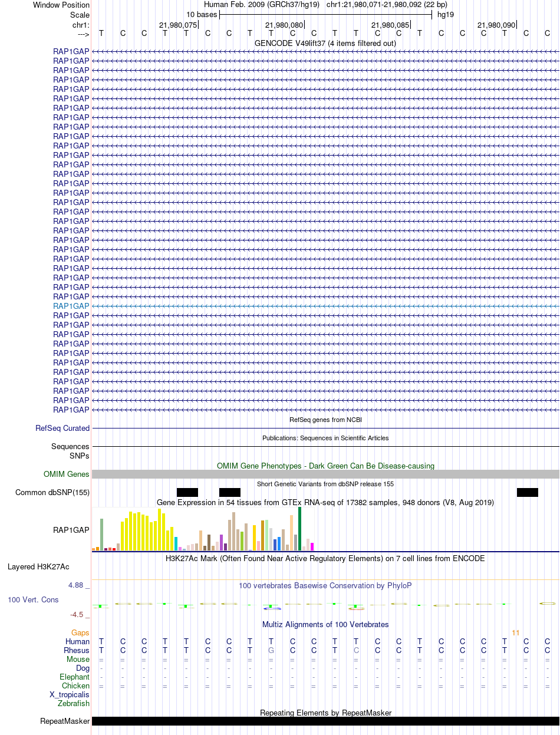The width and height of the screenshot is (560, 735).
Task: Click the X_tropicalis species label
Action: [70, 694]
